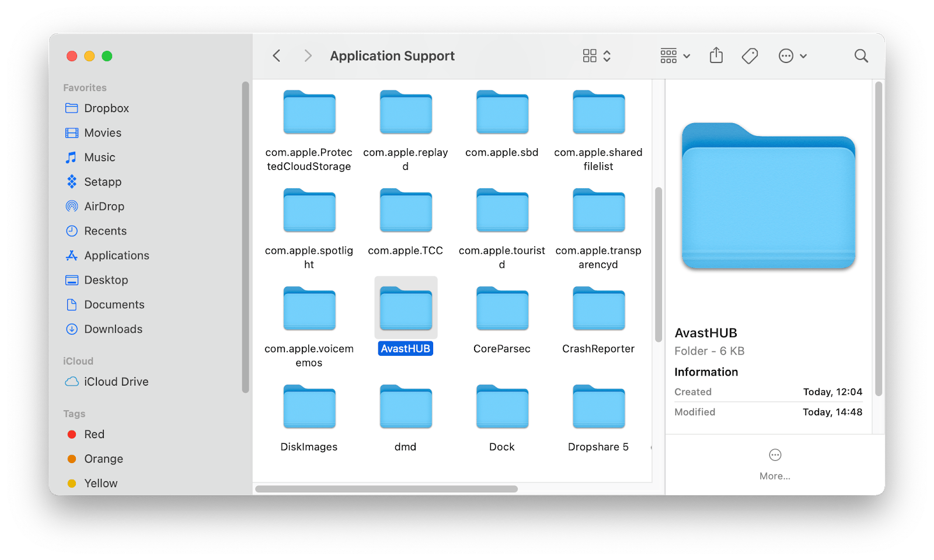The height and width of the screenshot is (560, 934).
Task: Open the icon view switcher
Action: (597, 56)
